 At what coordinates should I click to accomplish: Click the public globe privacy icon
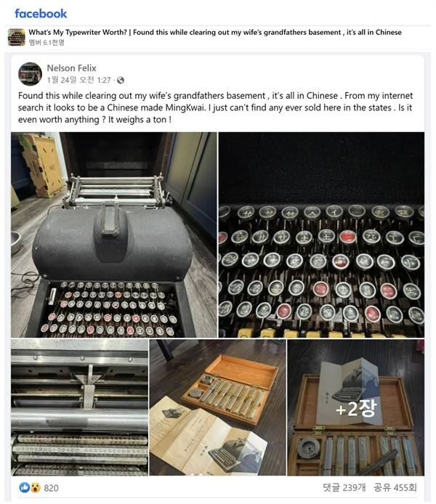121,80
